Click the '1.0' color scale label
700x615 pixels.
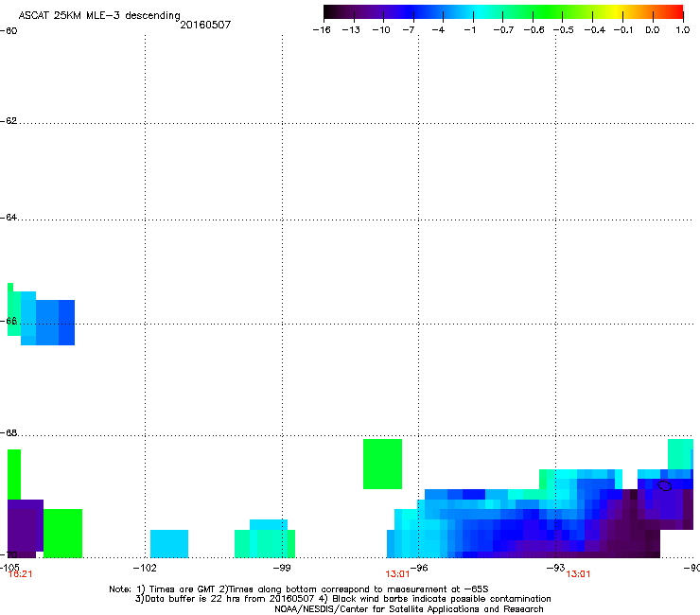point(683,30)
